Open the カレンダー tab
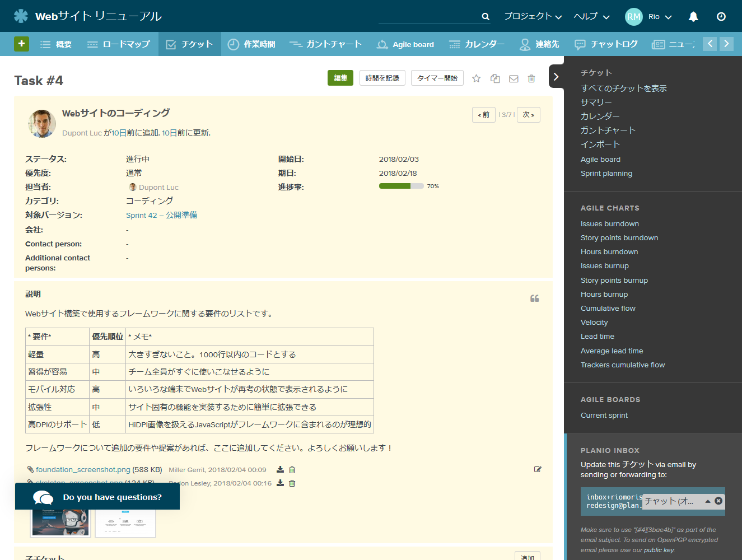742x560 pixels. tap(477, 44)
